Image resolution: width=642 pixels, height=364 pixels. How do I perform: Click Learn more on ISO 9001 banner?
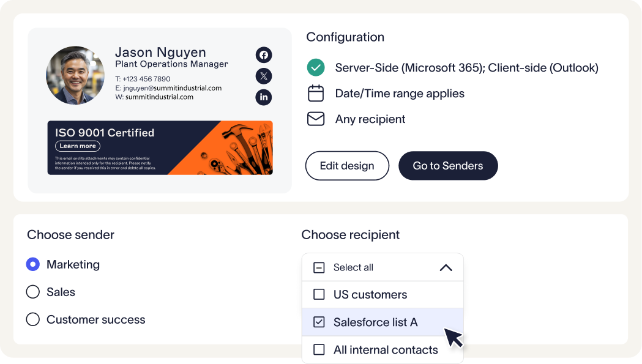pos(78,146)
